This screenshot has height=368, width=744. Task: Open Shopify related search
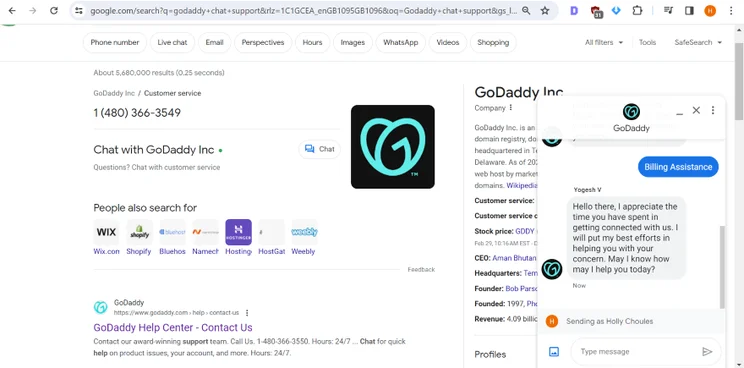(x=139, y=238)
